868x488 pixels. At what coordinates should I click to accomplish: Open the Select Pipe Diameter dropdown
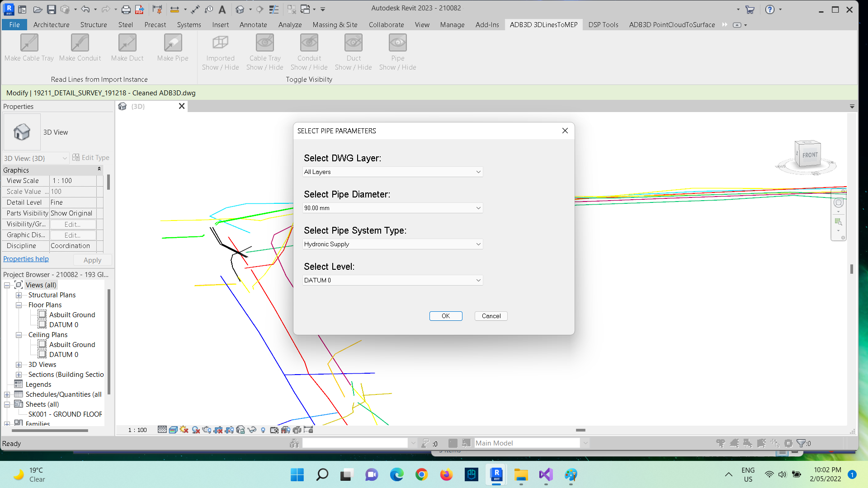pos(392,208)
